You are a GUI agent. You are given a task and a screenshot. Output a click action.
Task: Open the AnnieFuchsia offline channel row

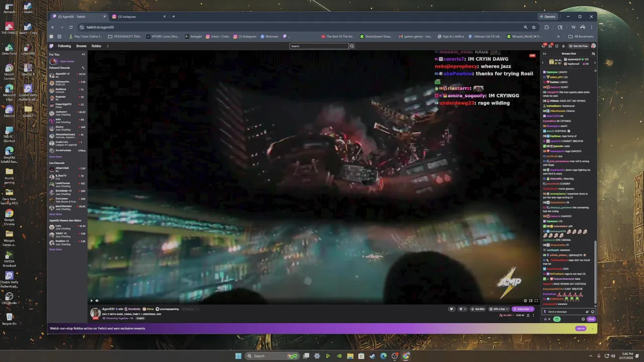tap(67, 150)
